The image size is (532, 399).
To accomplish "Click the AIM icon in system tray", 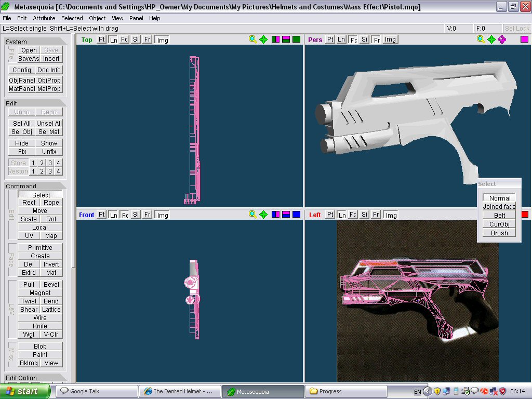I will [484, 391].
